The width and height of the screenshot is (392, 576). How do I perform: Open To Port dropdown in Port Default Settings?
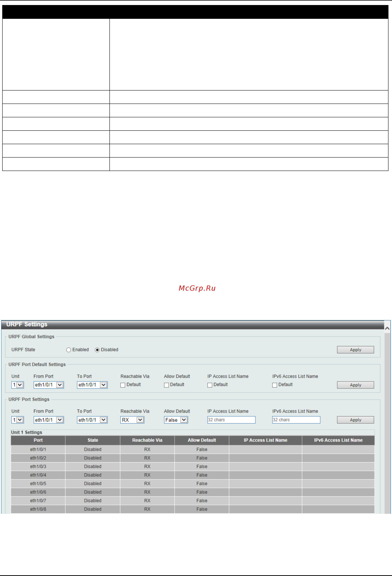point(92,385)
